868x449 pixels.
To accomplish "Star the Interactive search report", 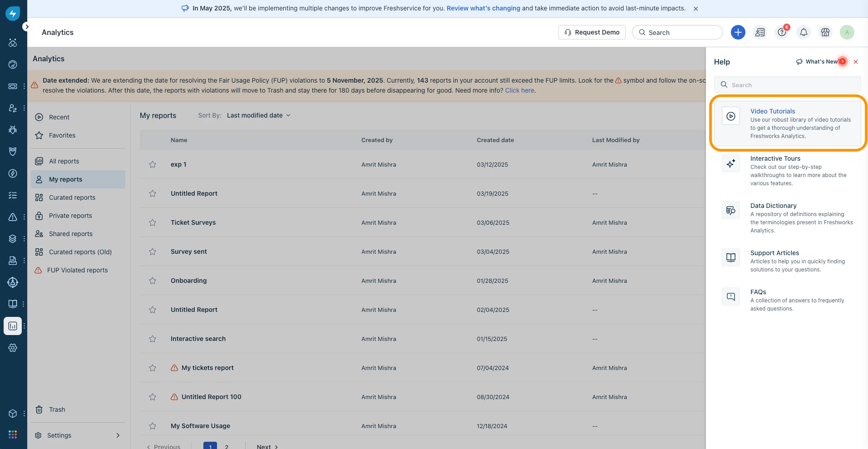I will (153, 339).
